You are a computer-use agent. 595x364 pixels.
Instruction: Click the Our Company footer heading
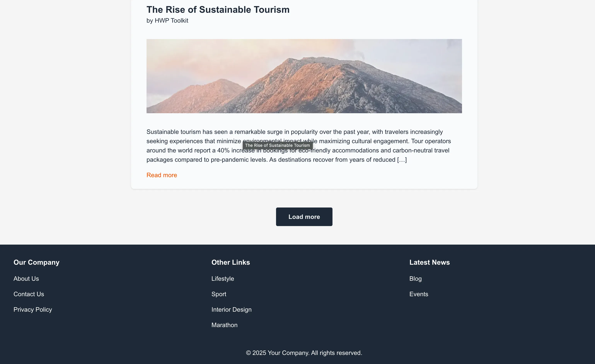[x=37, y=262]
